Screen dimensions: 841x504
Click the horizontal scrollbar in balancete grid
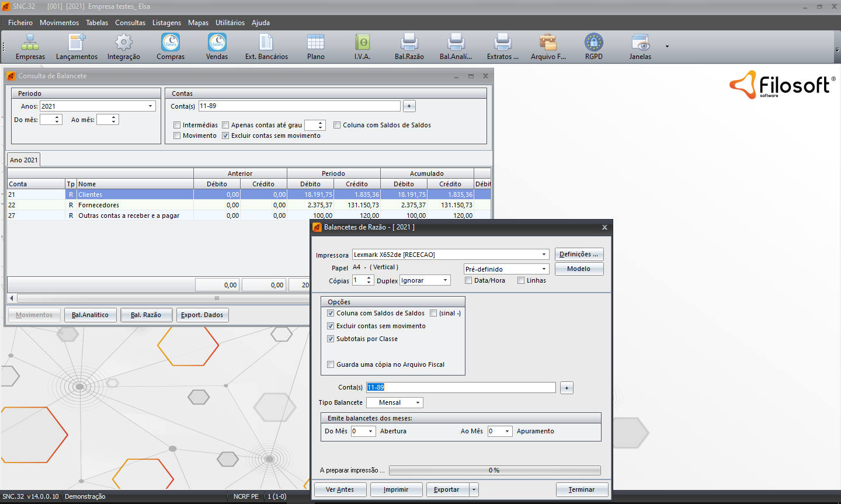pos(158,298)
